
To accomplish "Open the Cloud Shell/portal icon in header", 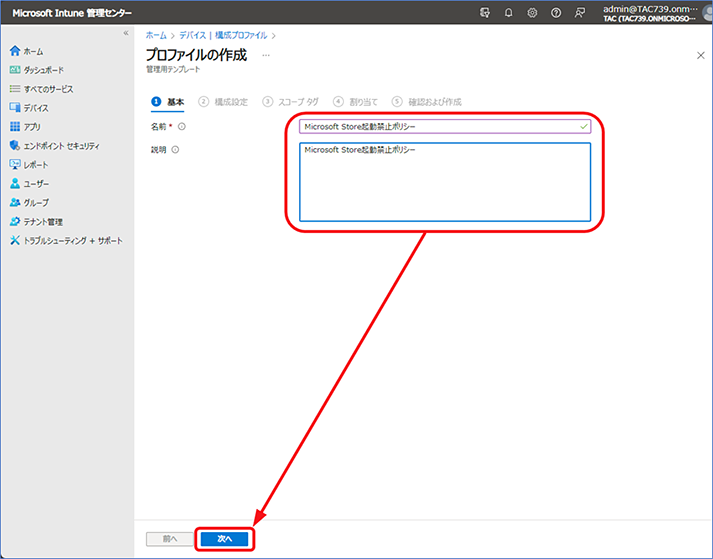I will pos(485,13).
